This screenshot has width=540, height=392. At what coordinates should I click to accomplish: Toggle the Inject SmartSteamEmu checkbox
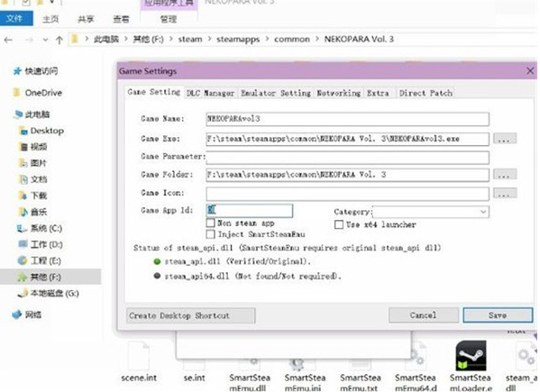point(210,234)
